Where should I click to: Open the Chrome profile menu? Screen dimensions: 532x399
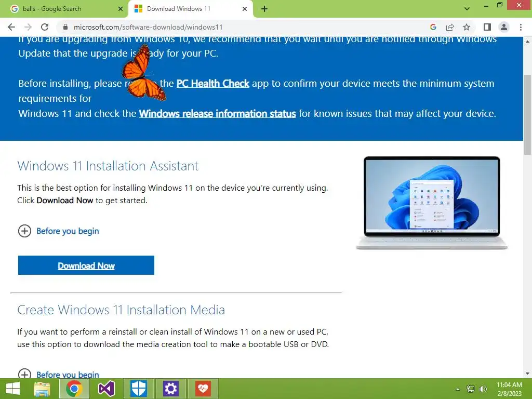(x=504, y=27)
